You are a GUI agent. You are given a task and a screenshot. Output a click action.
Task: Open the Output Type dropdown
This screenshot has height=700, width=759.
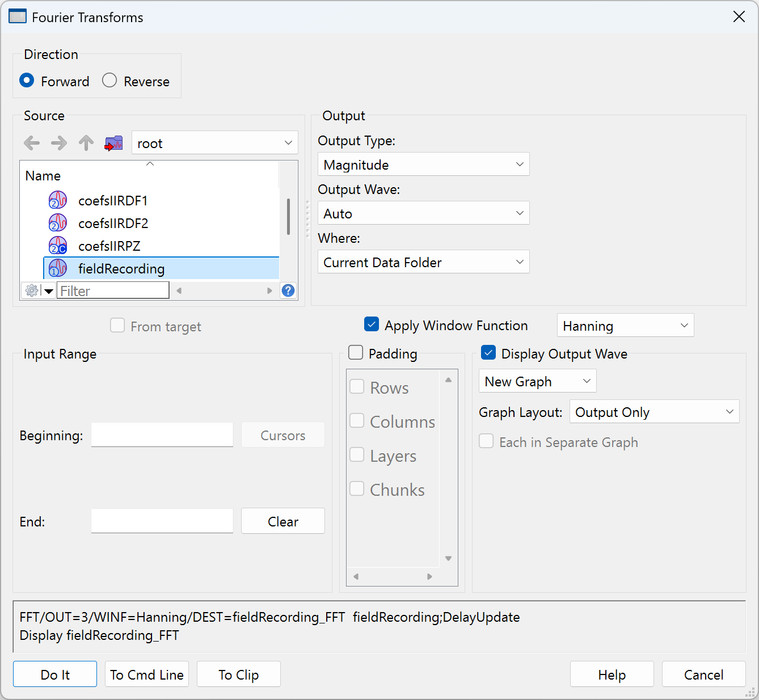[423, 165]
